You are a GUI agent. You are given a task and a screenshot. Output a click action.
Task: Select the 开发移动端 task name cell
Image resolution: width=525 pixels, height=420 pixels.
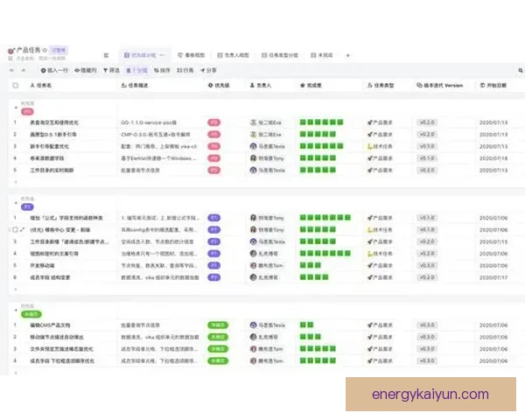click(42, 266)
